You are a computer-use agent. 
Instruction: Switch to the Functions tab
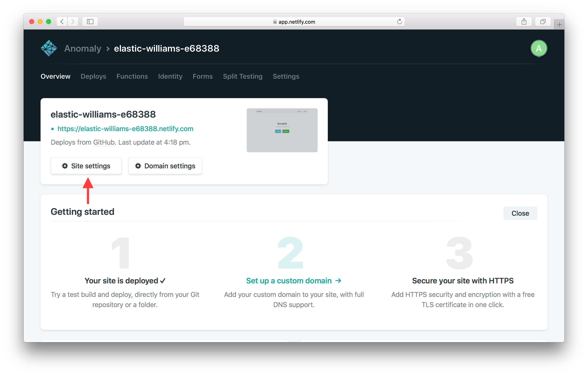(132, 76)
